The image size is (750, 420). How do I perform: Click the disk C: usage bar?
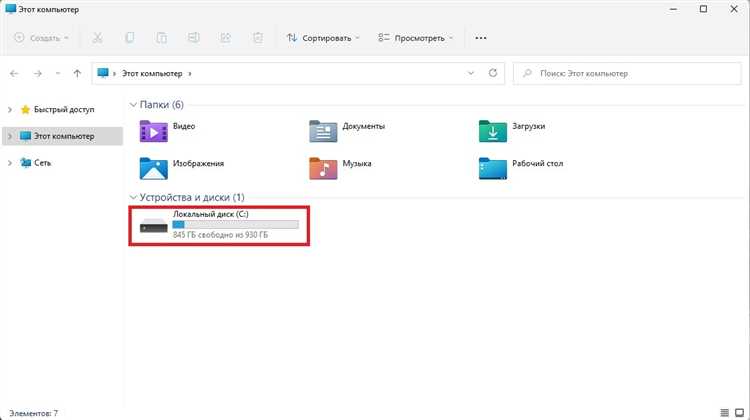(235, 224)
